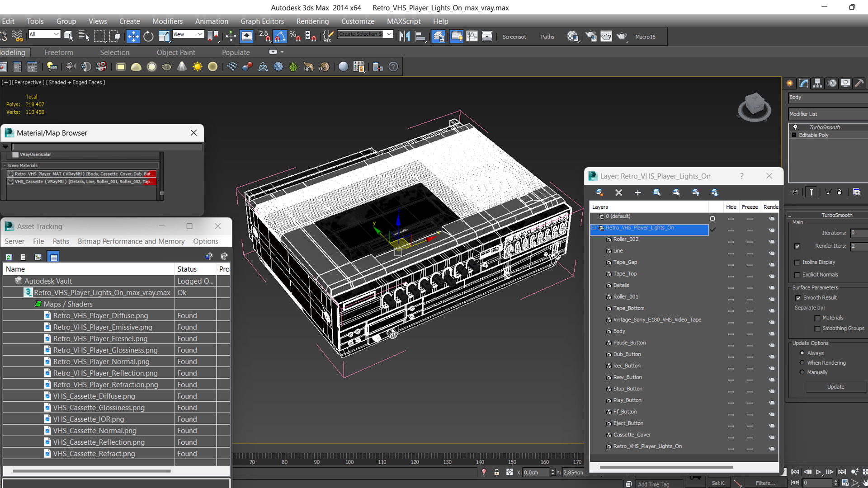
Task: Open Bitmap Performance and Memory menu
Action: pos(131,241)
